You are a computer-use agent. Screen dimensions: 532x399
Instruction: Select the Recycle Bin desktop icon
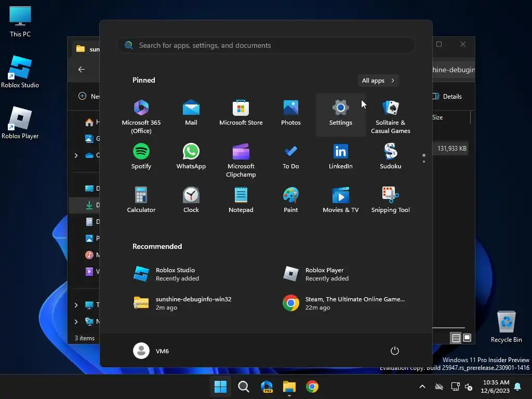click(x=506, y=326)
